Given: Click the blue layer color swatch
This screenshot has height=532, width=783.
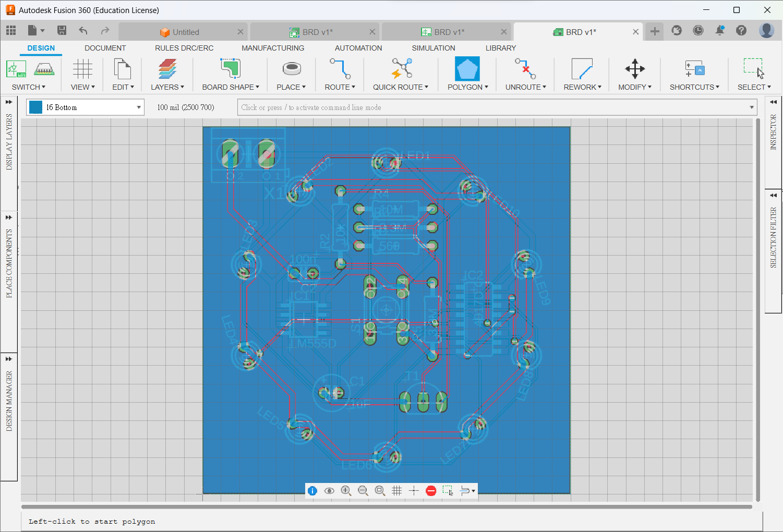Looking at the screenshot, I should [x=36, y=107].
